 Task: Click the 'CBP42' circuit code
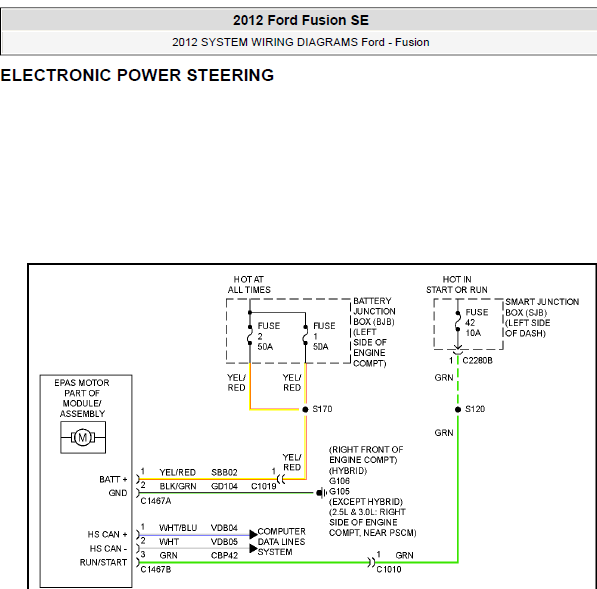224,555
